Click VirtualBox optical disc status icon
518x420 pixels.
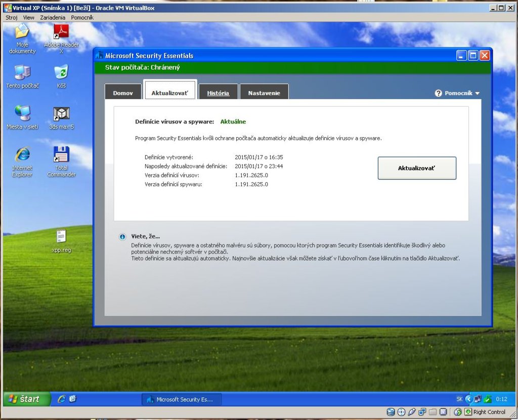tap(401, 412)
